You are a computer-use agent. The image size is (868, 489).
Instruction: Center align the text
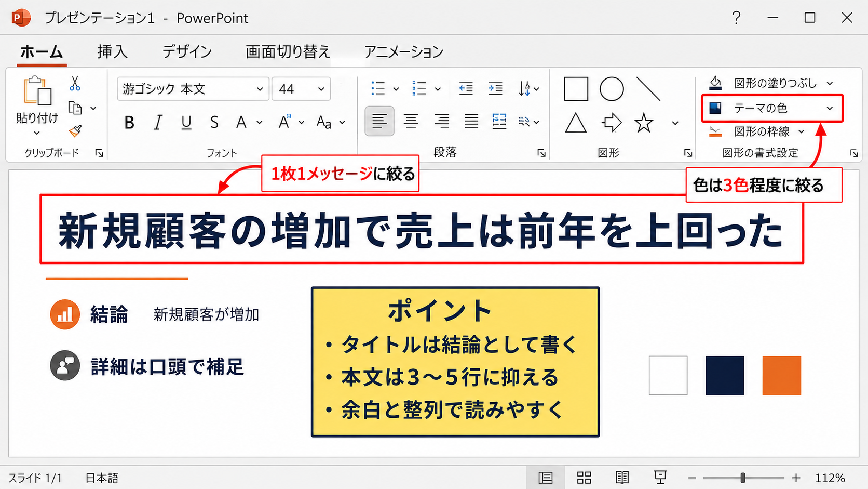pos(411,122)
